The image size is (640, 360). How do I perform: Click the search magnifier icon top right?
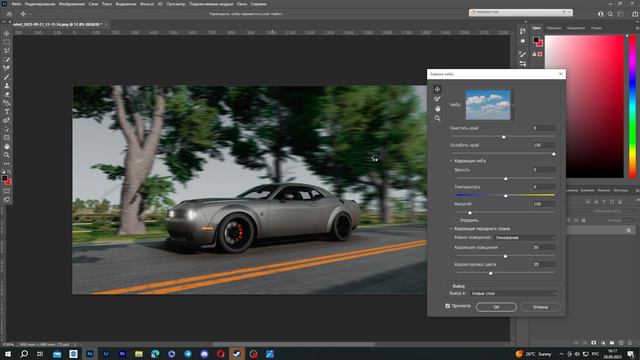(610, 14)
